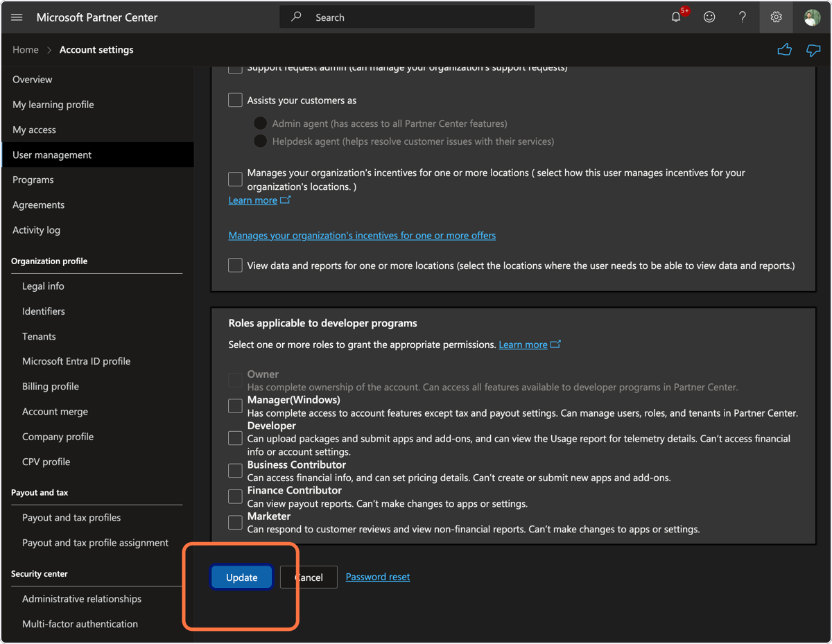Click external link icon beside developer roles Learn more
The width and height of the screenshot is (832, 644).
(555, 344)
